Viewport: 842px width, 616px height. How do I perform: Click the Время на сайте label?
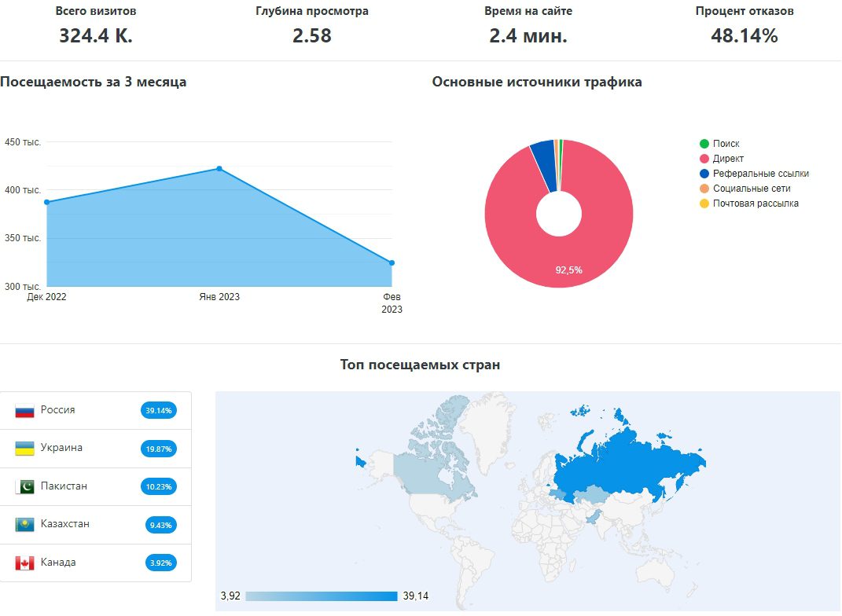[x=528, y=11]
